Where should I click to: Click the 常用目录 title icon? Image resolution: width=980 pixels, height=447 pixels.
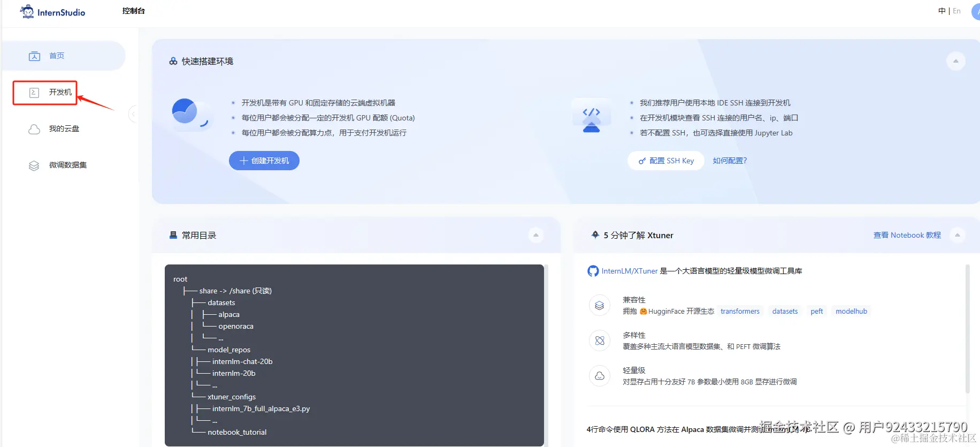point(173,235)
